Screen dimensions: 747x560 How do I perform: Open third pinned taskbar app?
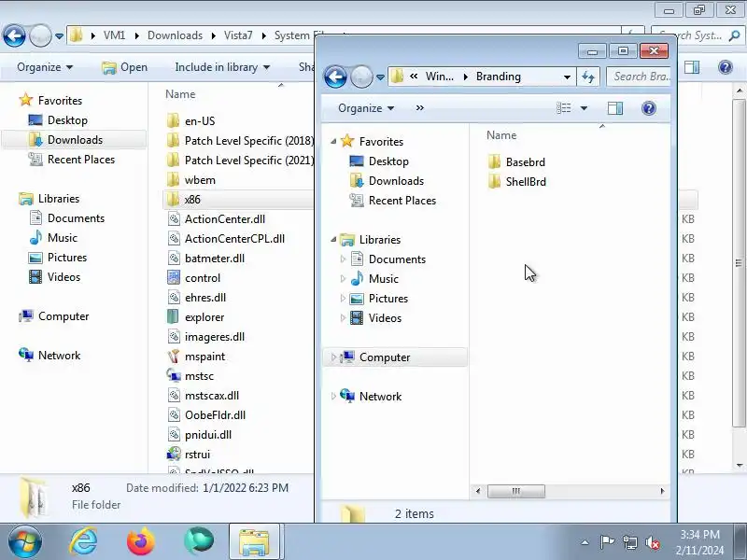click(x=199, y=542)
